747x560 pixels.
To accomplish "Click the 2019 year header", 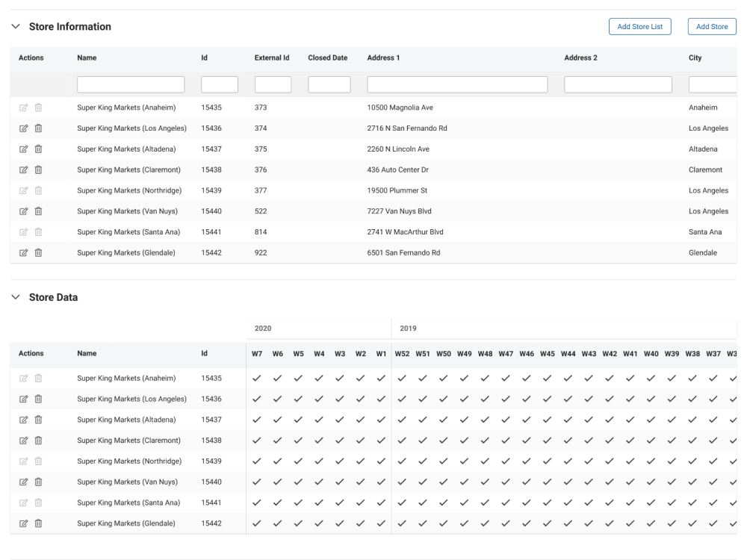I will click(408, 329).
